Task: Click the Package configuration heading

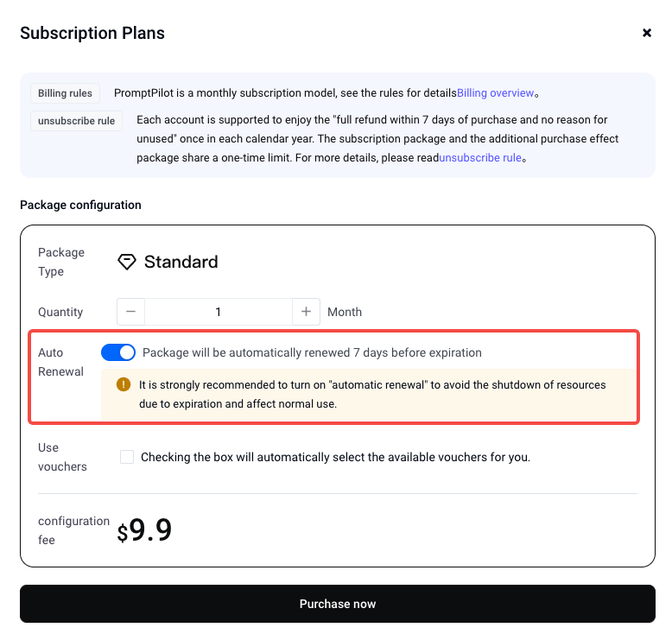Action: click(x=80, y=205)
